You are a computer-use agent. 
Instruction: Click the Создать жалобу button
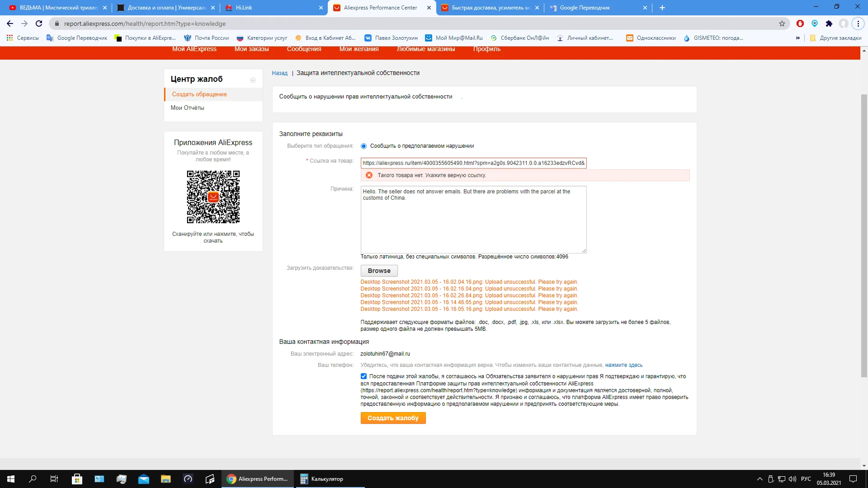coord(393,418)
